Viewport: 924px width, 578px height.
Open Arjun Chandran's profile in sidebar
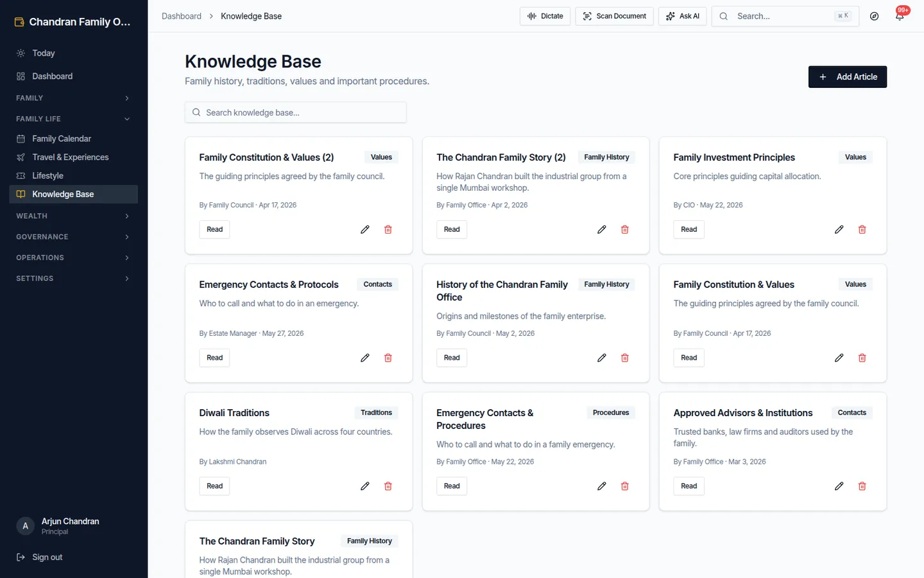point(74,526)
